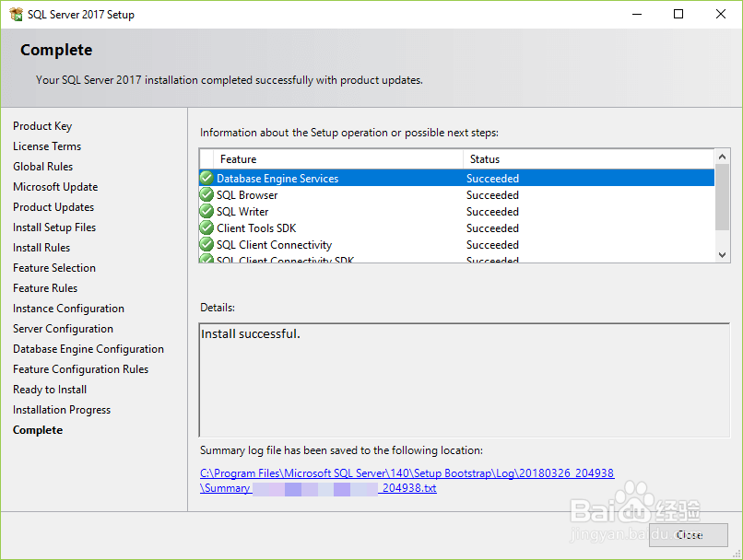Click Product Updates step in sidebar
The width and height of the screenshot is (743, 560).
pyautogui.click(x=53, y=207)
